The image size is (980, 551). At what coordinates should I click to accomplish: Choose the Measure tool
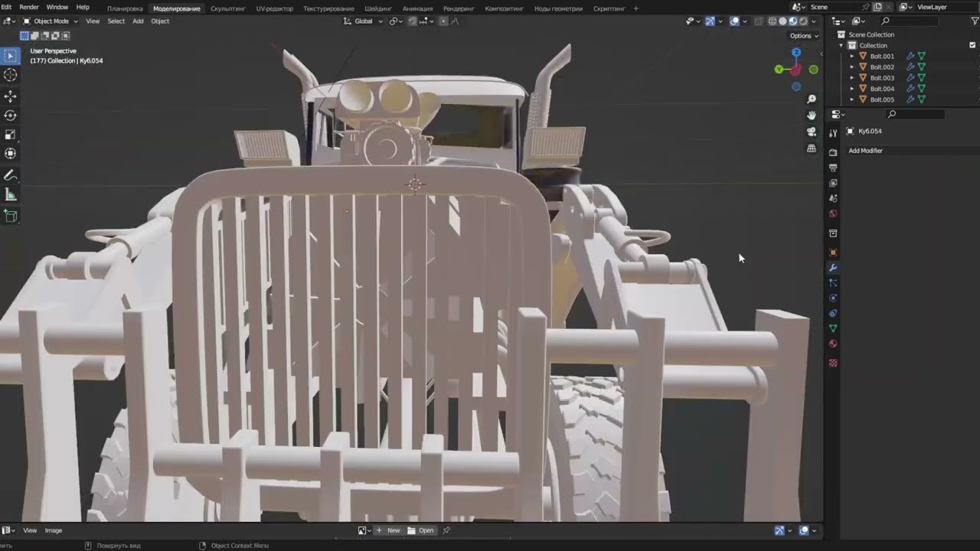10,194
